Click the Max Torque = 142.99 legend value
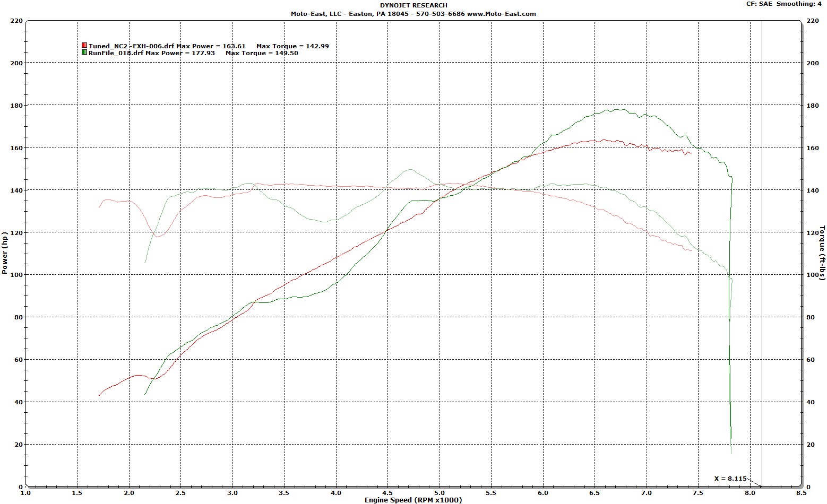Viewport: 827px width, 504px height. pyautogui.click(x=292, y=46)
